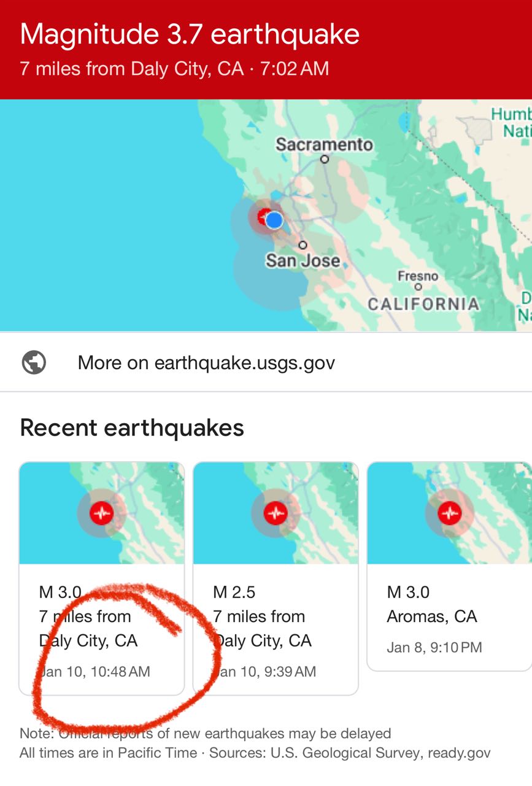This screenshot has height=786, width=532.
Task: Open the M 3.0 Daly City earthquake card
Action: coord(102,578)
